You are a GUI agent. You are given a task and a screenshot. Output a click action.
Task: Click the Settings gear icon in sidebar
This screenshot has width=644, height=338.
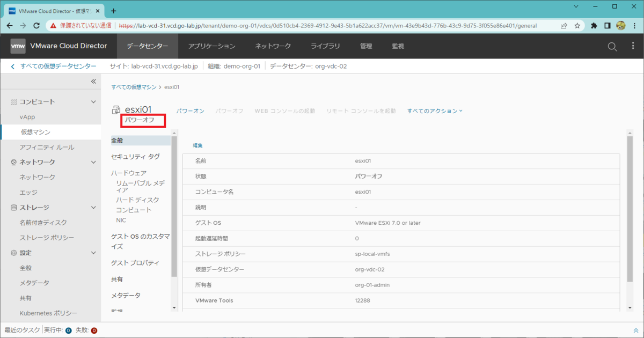pos(14,253)
